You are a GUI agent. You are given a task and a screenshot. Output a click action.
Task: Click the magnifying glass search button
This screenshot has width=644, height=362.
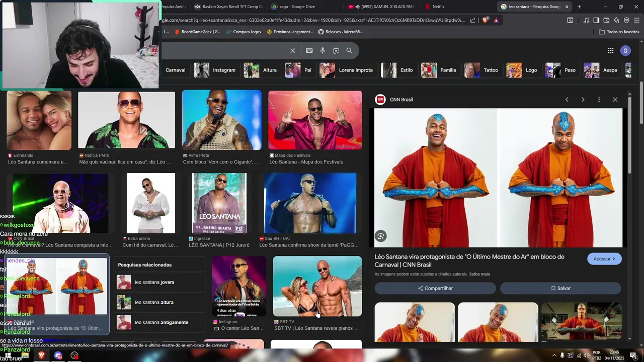tap(349, 51)
